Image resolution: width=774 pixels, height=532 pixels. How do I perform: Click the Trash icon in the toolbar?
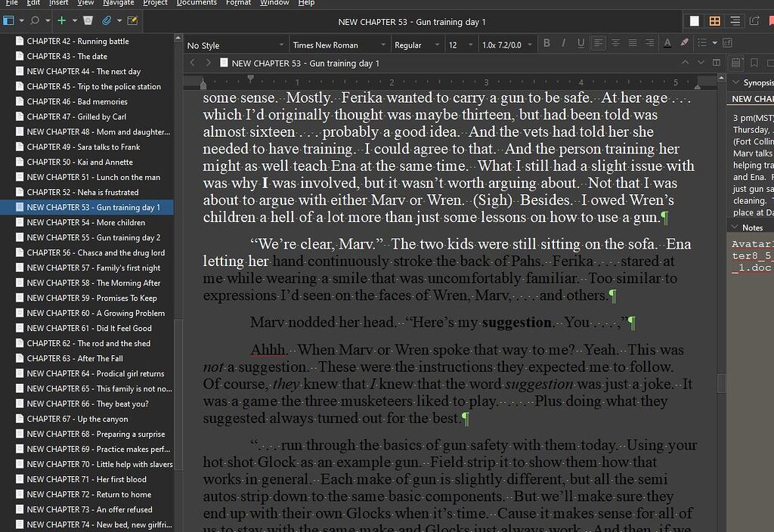pos(88,21)
